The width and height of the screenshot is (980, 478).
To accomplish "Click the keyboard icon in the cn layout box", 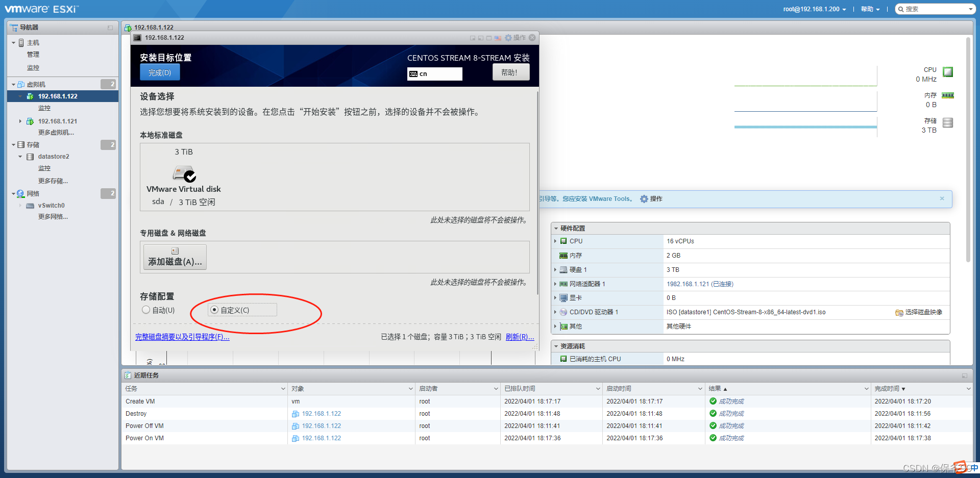I will [413, 74].
